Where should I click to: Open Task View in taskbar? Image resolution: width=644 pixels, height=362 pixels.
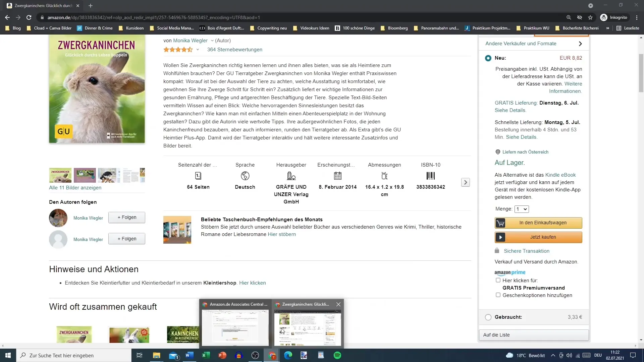pyautogui.click(x=140, y=355)
